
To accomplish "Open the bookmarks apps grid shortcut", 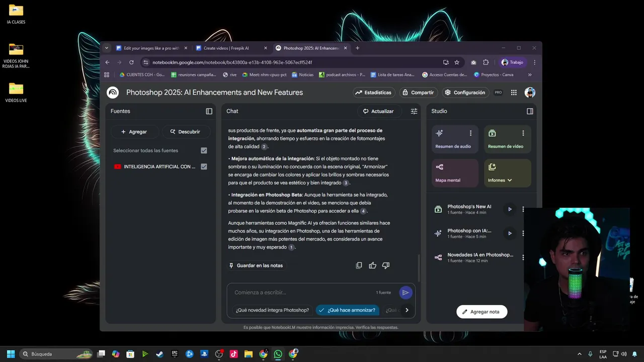I will (x=107, y=74).
